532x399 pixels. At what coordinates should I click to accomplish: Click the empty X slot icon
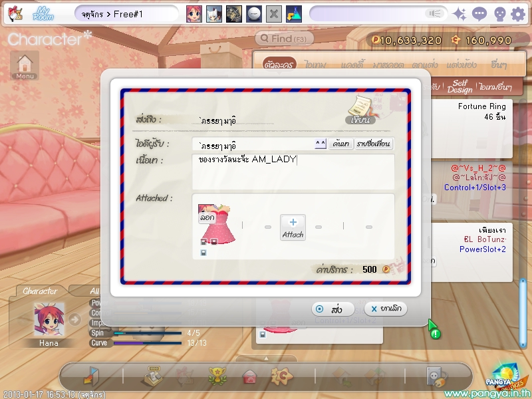[274, 14]
